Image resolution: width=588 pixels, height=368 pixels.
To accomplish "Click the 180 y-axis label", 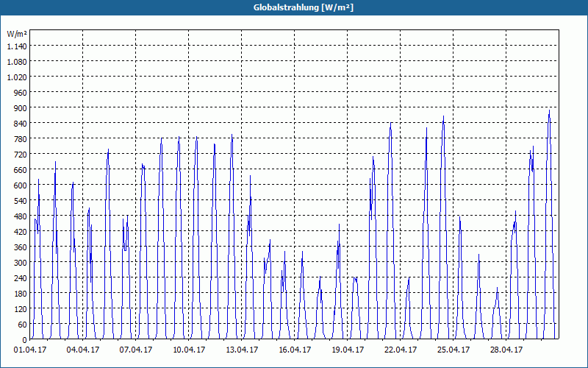I will pyautogui.click(x=21, y=294).
